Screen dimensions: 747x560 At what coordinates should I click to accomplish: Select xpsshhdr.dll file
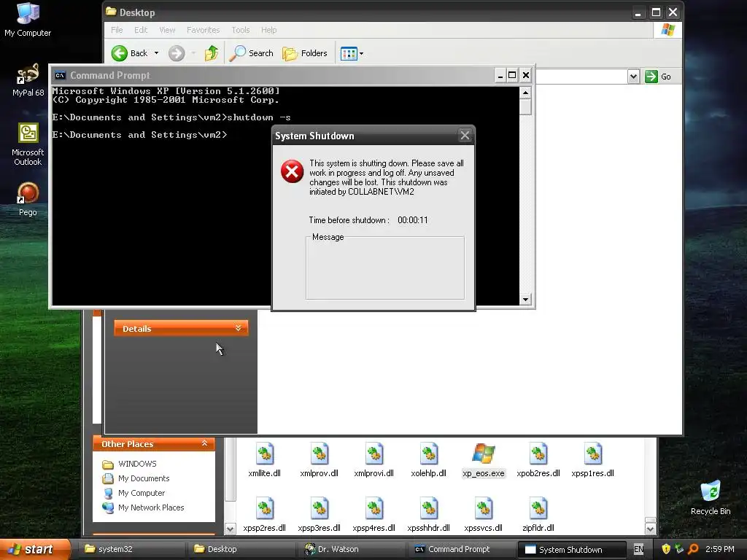tap(429, 515)
